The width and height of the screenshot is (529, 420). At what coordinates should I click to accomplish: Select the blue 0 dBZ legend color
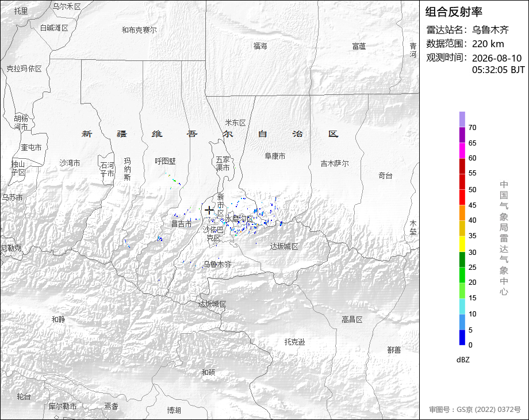pos(462,337)
